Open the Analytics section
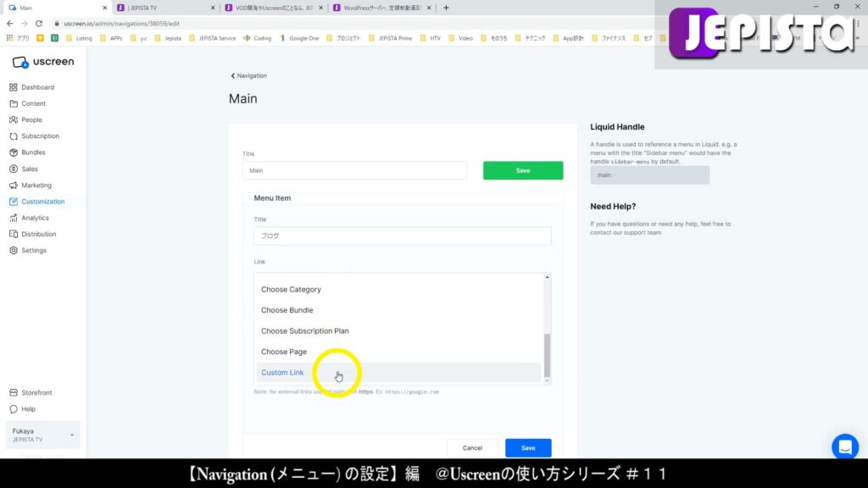 click(x=35, y=218)
